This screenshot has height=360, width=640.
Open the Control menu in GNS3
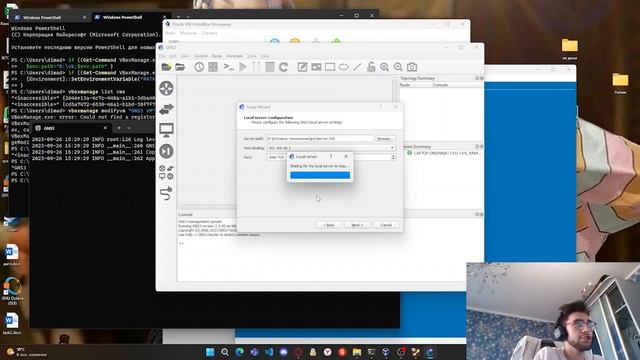pos(201,56)
